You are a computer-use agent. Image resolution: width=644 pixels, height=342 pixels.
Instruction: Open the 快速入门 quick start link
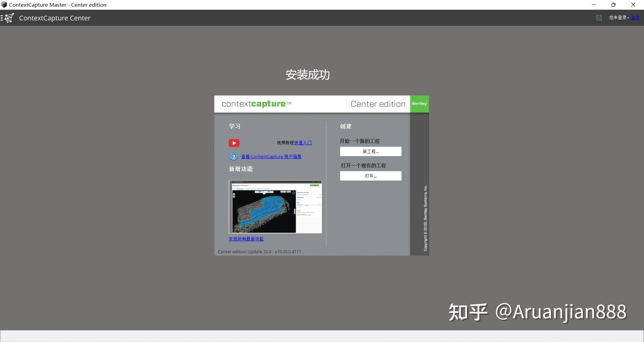click(302, 143)
